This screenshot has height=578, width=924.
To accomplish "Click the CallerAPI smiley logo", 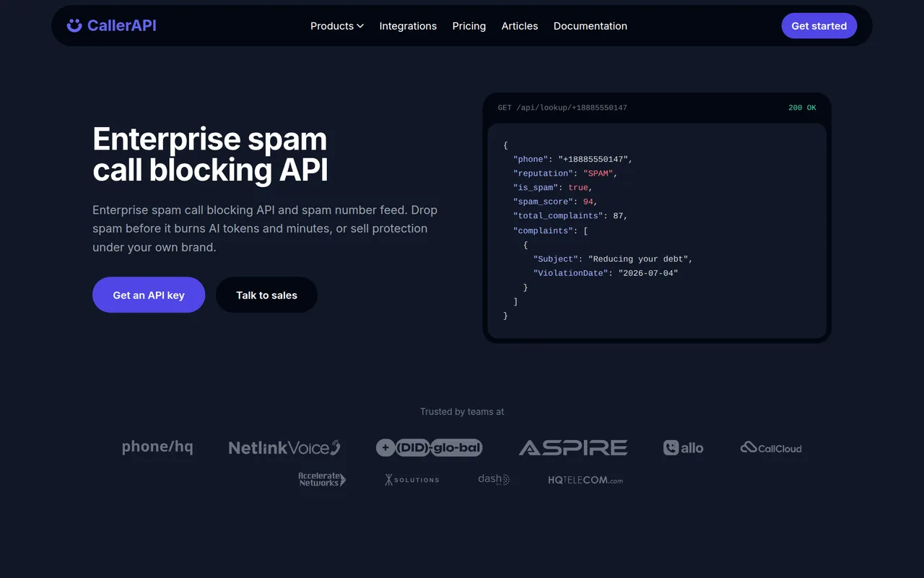I will 111,26.
